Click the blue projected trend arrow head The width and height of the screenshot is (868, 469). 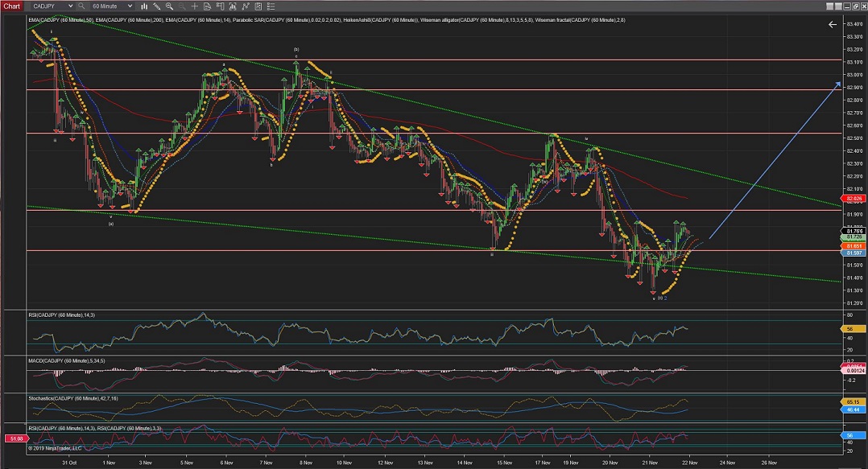[x=838, y=84]
